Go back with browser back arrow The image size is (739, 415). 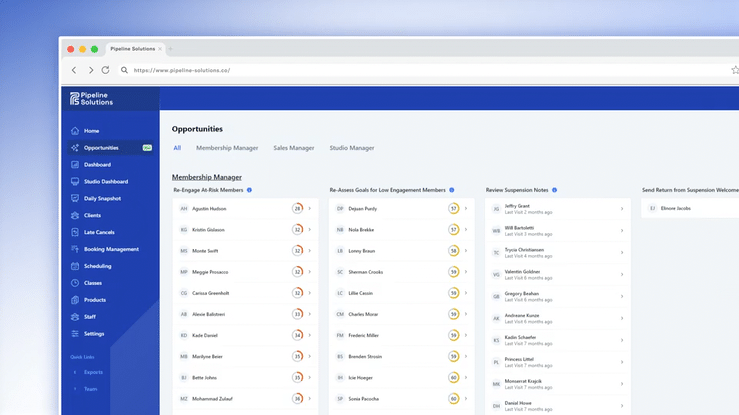click(74, 70)
